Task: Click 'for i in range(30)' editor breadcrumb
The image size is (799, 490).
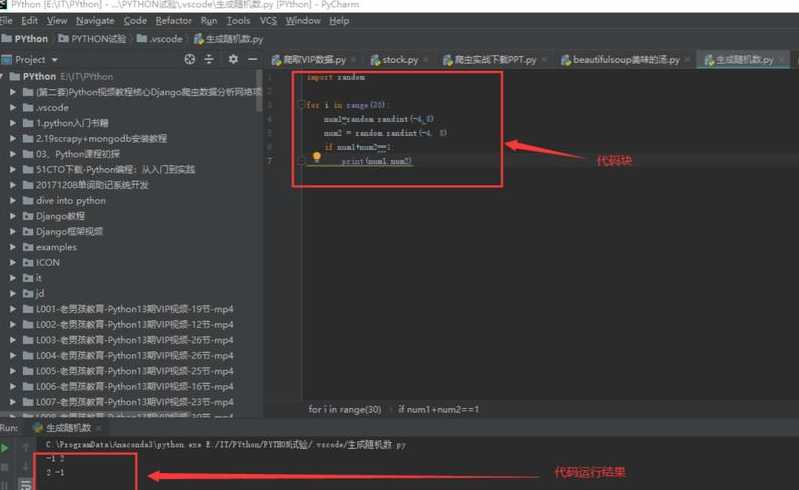Action: click(x=344, y=410)
